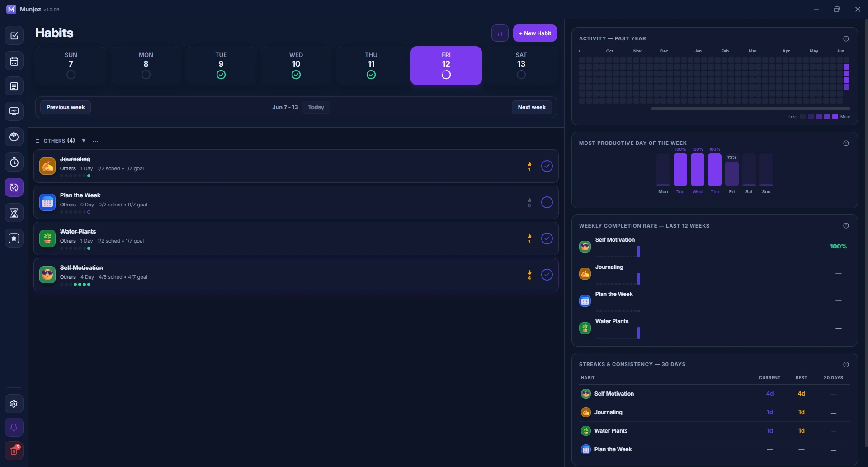Mark Plan the Week habit as done
Image resolution: width=868 pixels, height=467 pixels.
(547, 202)
